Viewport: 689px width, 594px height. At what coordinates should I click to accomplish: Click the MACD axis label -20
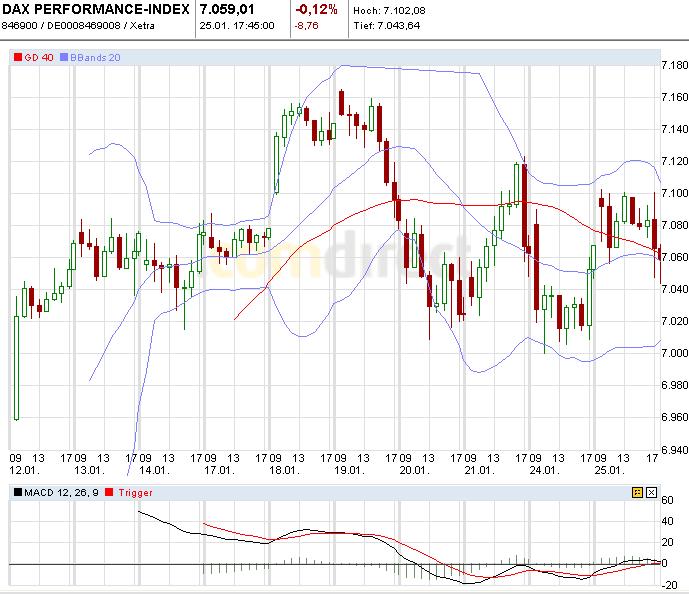pyautogui.click(x=670, y=585)
